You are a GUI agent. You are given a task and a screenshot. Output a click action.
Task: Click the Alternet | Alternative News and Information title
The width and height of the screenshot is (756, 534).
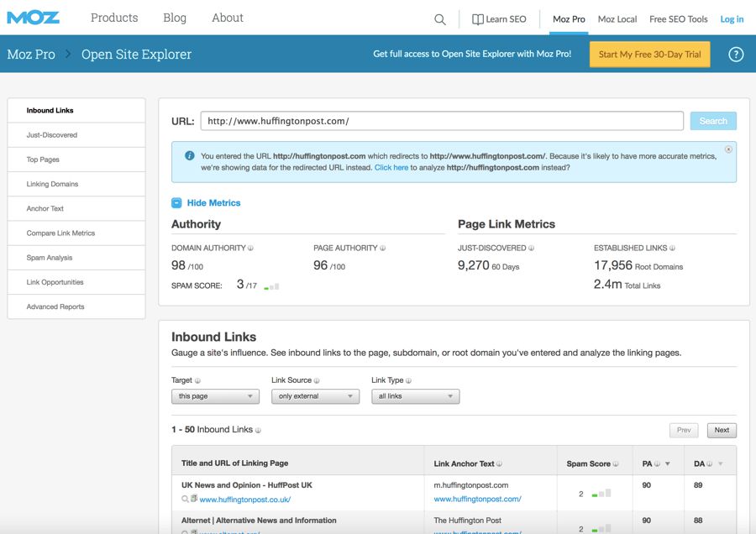(259, 521)
